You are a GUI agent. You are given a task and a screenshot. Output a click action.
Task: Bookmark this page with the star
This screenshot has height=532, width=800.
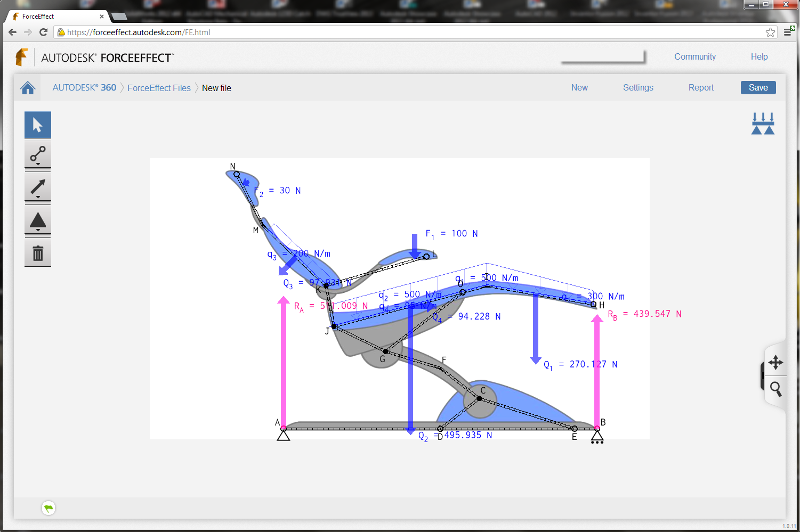(x=770, y=32)
